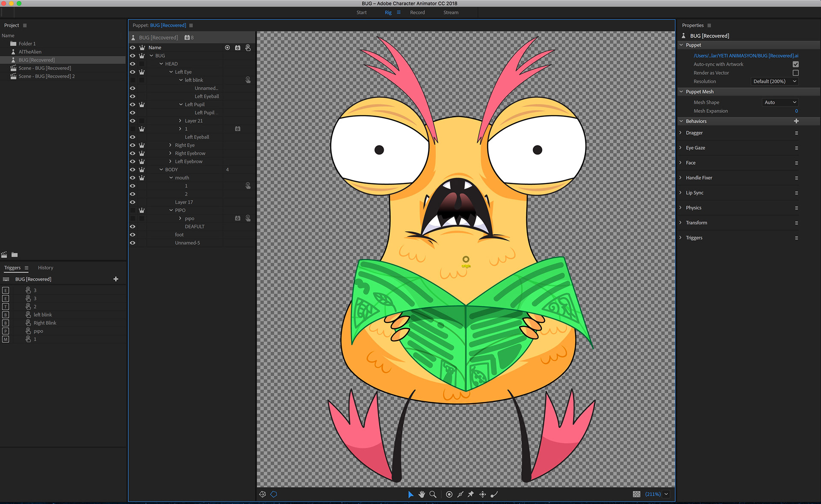Collapse the Puppet Mesh section
The height and width of the screenshot is (504, 821).
point(681,91)
